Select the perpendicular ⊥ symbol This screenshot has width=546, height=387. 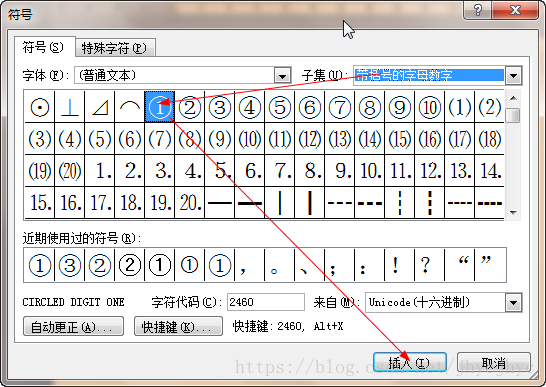pos(70,107)
